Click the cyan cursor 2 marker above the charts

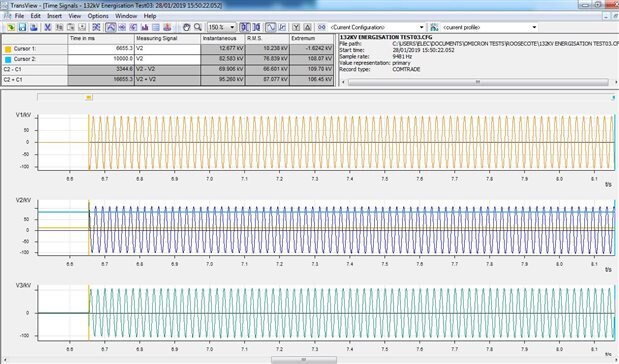point(613,98)
